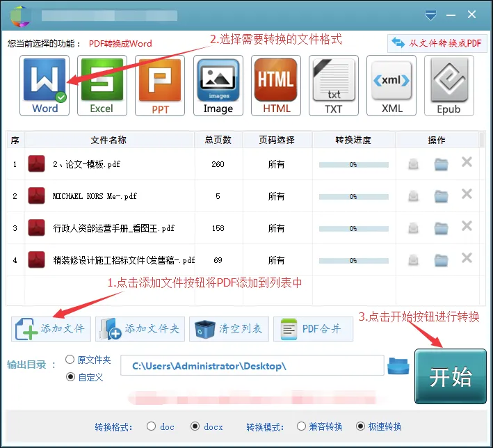Click the application logo in title bar

pos(20,15)
